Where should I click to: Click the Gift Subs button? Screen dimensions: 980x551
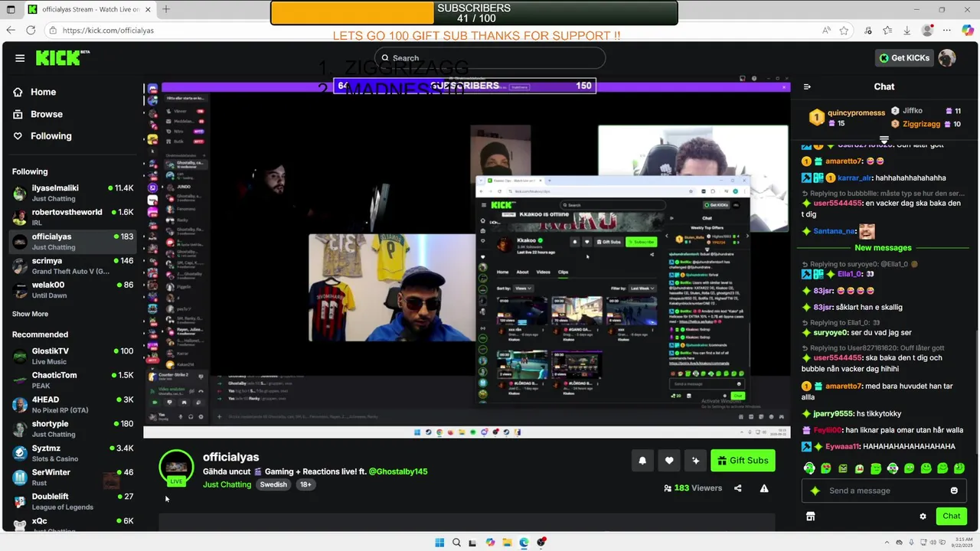pyautogui.click(x=743, y=461)
